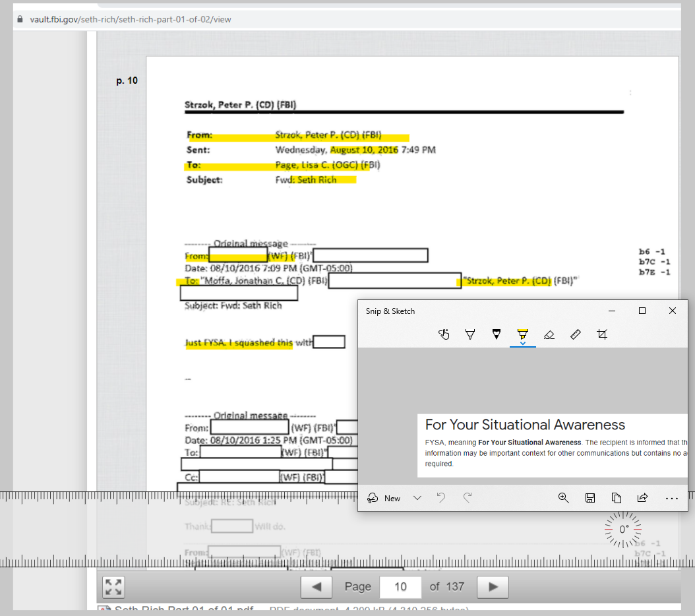Click the 'Strzok, Peter P. (CD) (FBI)' header name
This screenshot has height=616, width=695.
240,105
